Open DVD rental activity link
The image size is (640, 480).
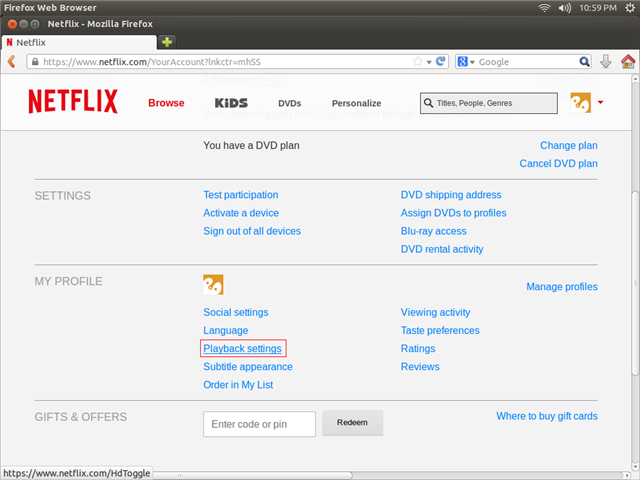pos(442,249)
